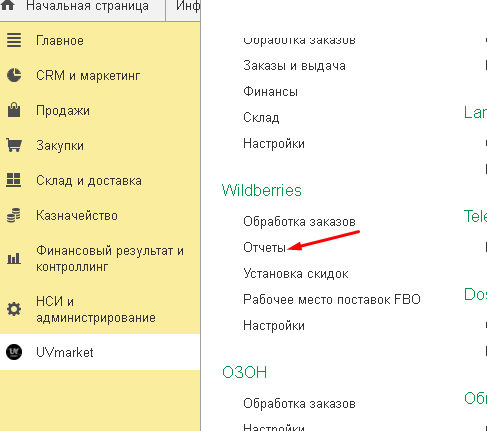The image size is (487, 431).
Task: Open Wildberries Отчеты
Action: (264, 247)
